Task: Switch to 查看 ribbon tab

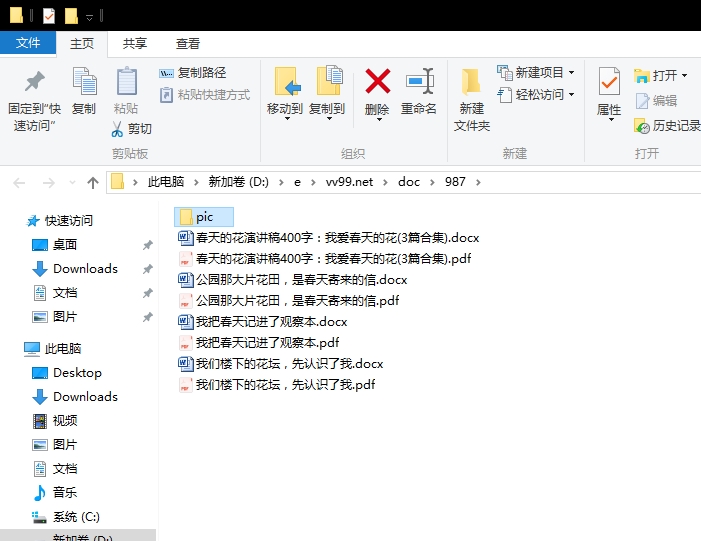Action: coord(188,44)
